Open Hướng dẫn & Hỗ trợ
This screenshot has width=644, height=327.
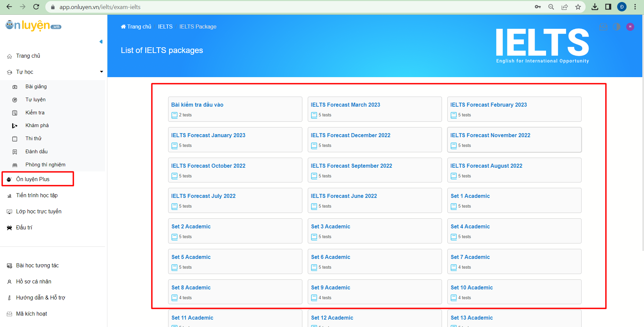(x=40, y=297)
